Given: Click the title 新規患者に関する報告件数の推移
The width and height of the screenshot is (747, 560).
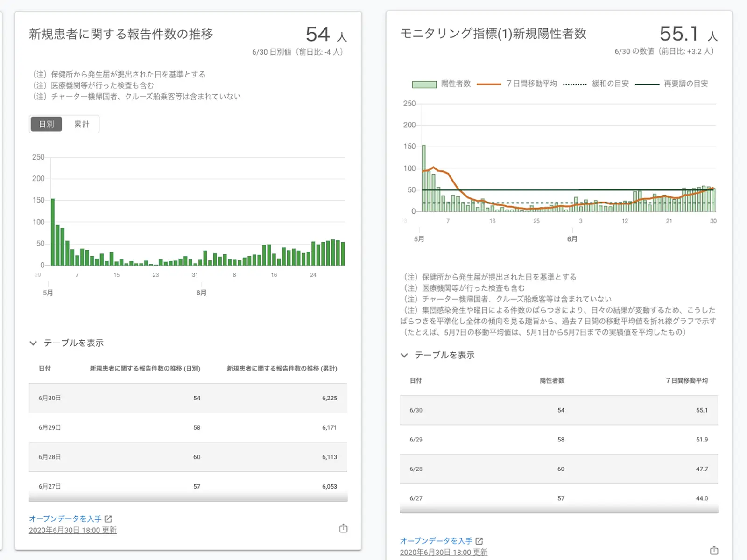Looking at the screenshot, I should point(121,34).
